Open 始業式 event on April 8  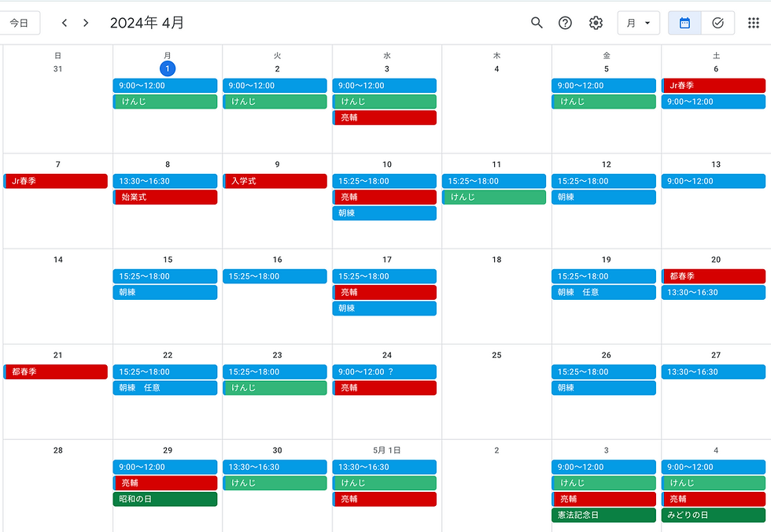(x=165, y=198)
